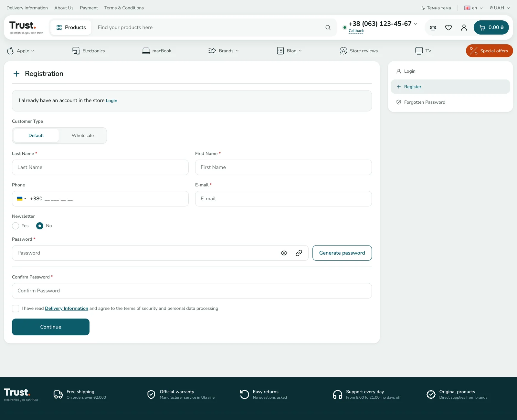Image resolution: width=517 pixels, height=420 pixels.
Task: Open the TV category
Action: click(x=423, y=51)
